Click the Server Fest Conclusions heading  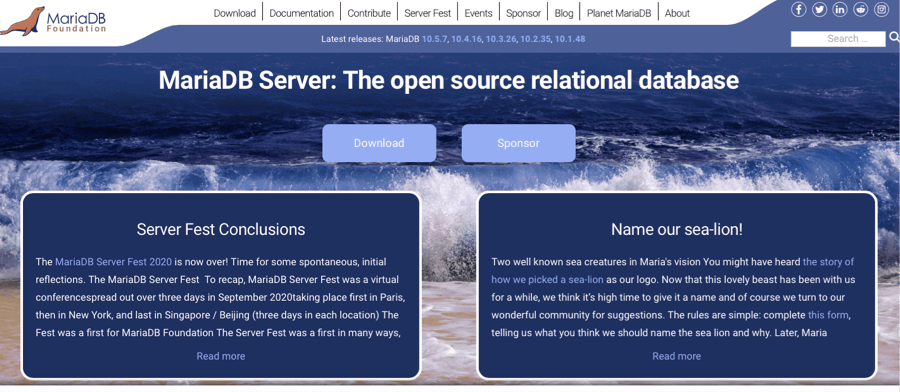(x=221, y=230)
